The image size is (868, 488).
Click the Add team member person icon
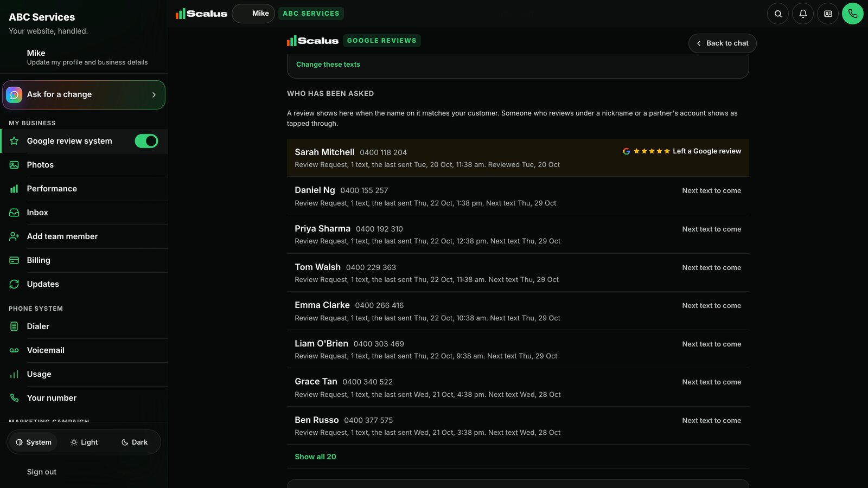point(14,236)
